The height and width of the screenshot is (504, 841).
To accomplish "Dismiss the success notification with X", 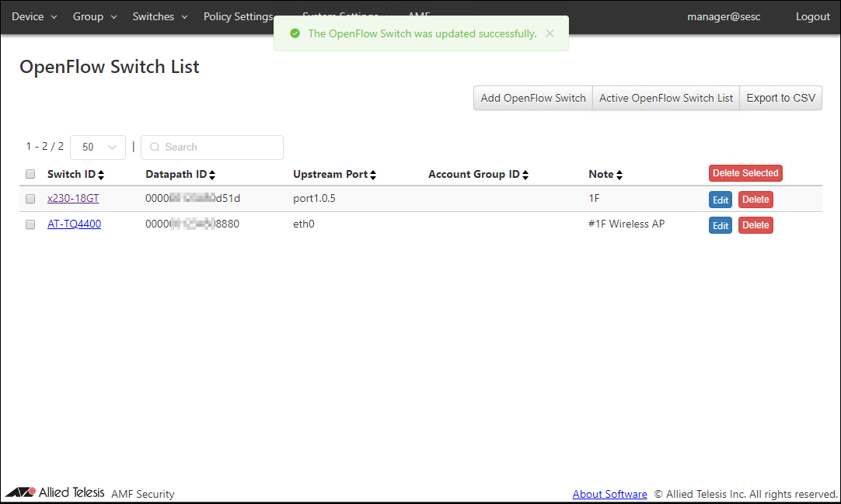I will tap(550, 33).
